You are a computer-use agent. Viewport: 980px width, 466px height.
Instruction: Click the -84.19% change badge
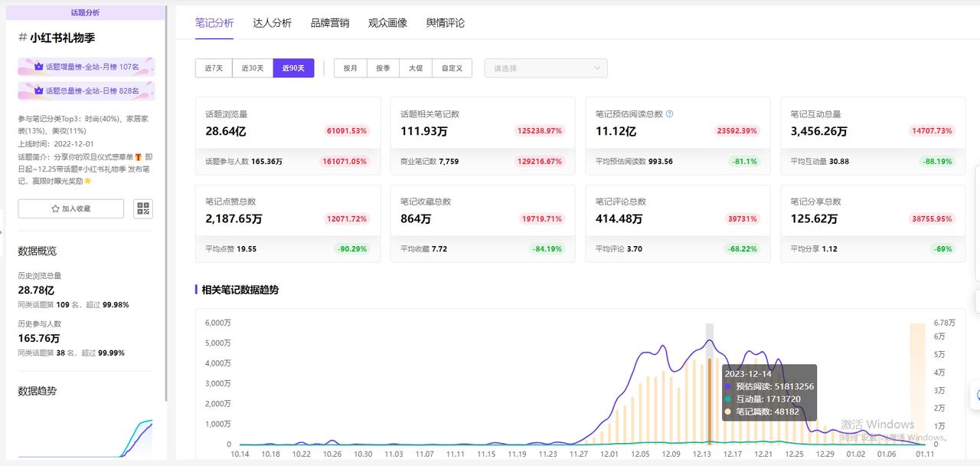click(x=547, y=249)
